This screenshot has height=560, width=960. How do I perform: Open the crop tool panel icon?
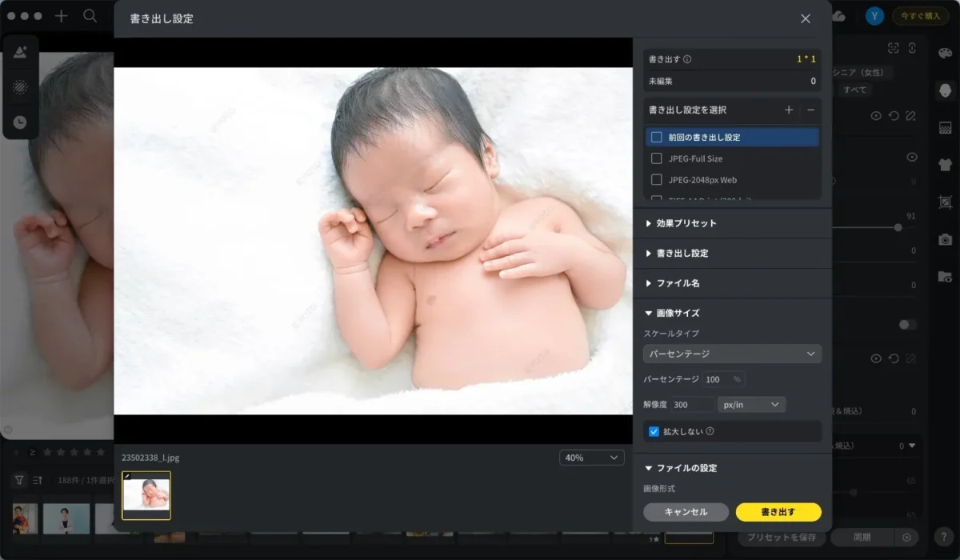(945, 202)
